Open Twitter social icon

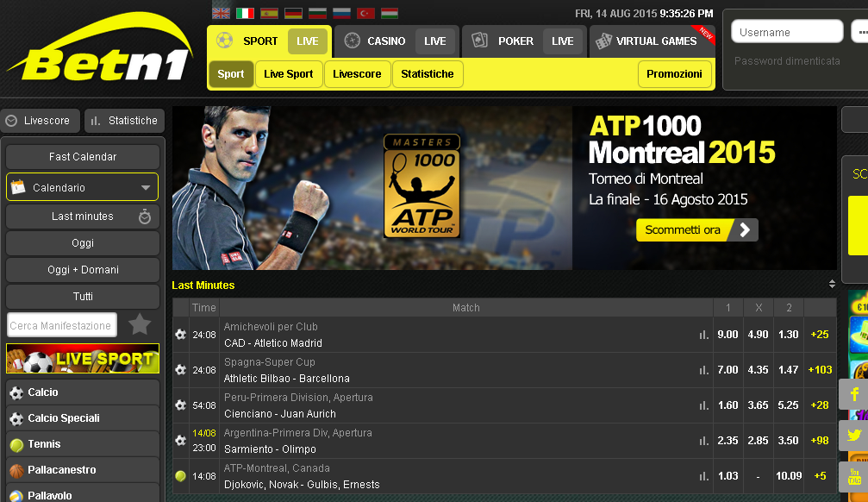click(853, 436)
